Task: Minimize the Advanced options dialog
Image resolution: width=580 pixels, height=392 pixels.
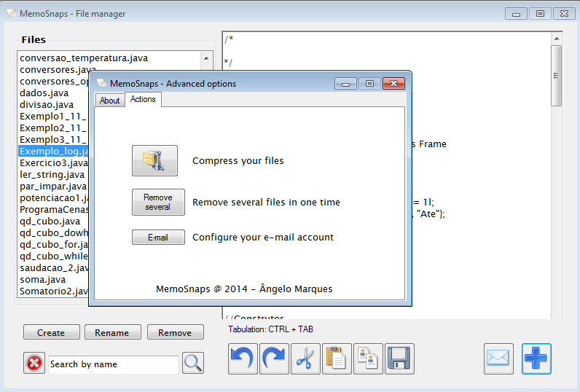Action: pos(345,84)
